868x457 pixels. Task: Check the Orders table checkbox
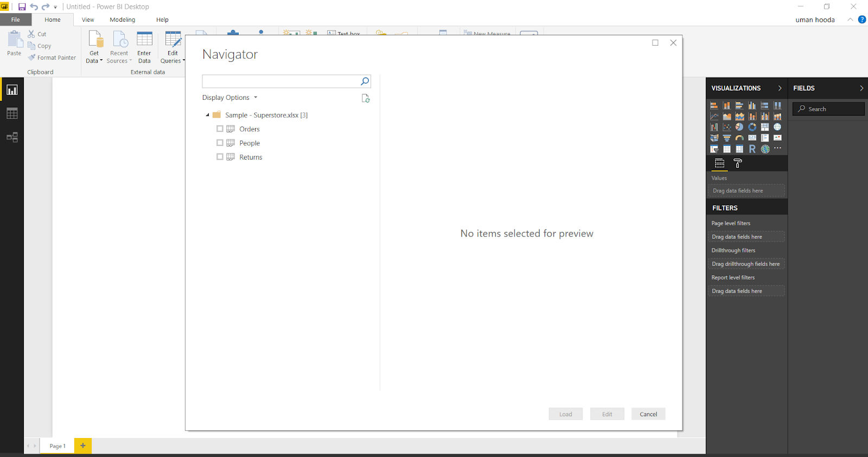click(x=220, y=129)
